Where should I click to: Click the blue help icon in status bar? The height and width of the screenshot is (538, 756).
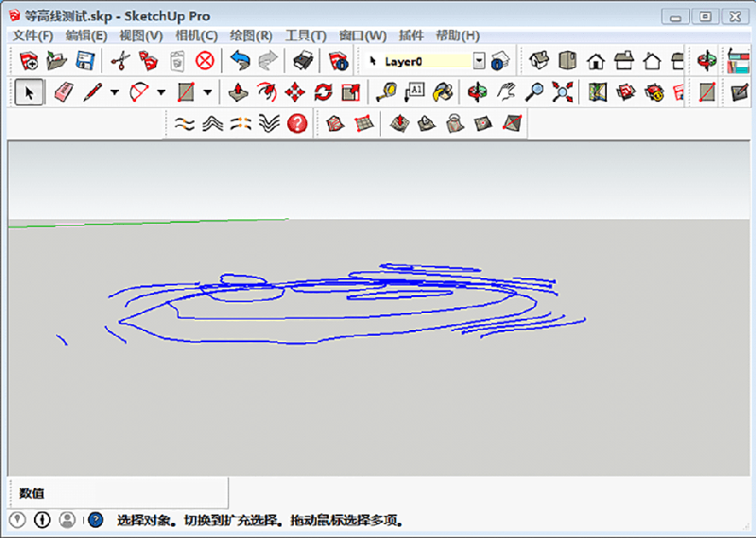[x=95, y=520]
